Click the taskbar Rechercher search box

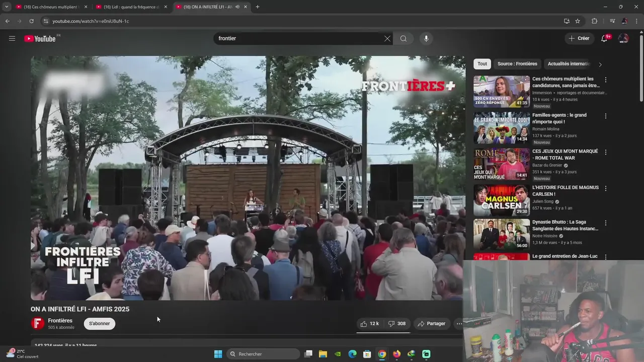263,354
